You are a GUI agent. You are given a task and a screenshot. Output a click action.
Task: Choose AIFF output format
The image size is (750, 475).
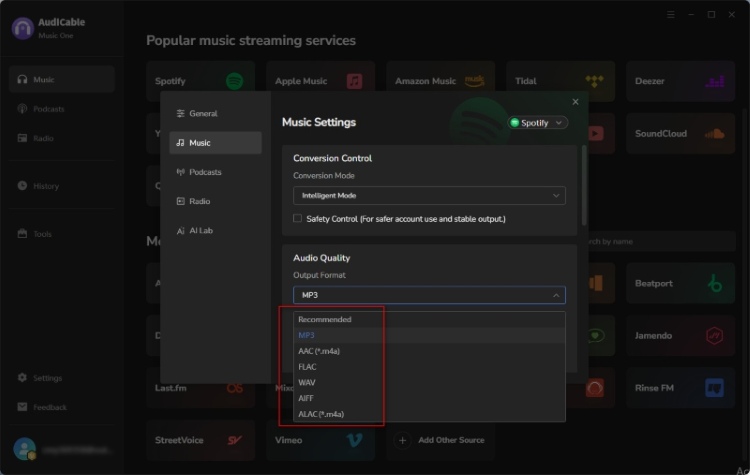429,398
